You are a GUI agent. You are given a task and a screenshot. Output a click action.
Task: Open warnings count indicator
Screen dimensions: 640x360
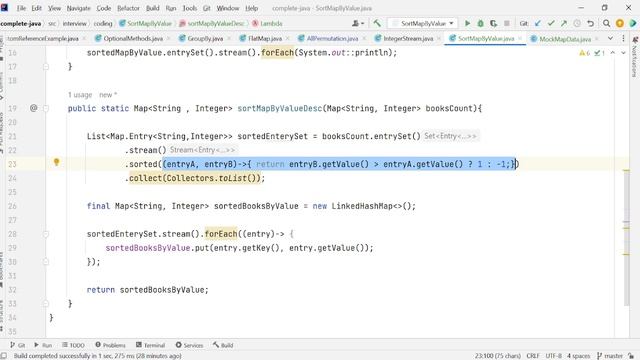point(584,53)
